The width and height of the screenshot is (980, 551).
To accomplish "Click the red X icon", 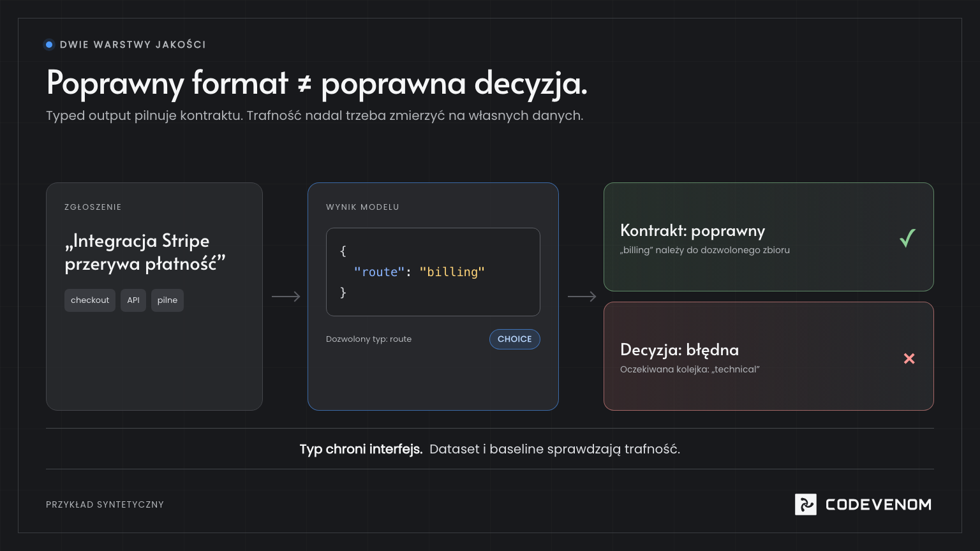I will point(909,358).
